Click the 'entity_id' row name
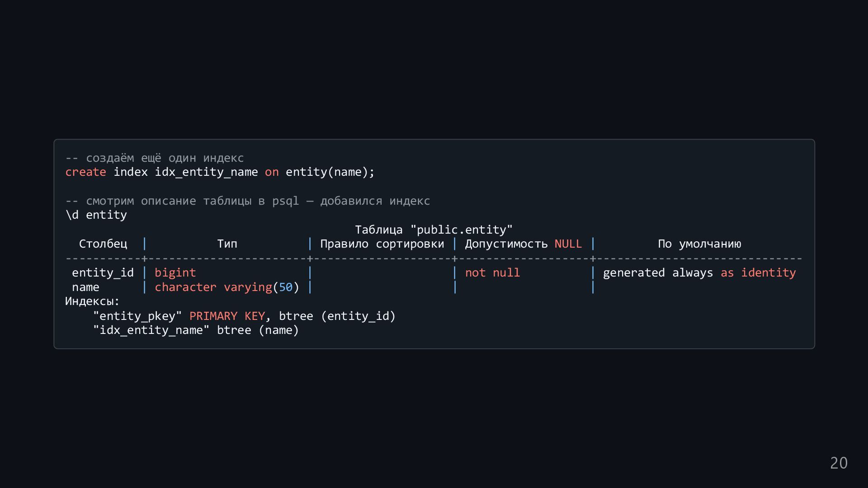 click(103, 273)
